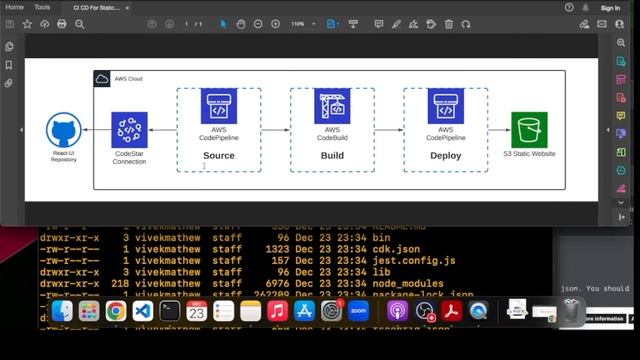Send the file by email envelope icon

(x=602, y=24)
